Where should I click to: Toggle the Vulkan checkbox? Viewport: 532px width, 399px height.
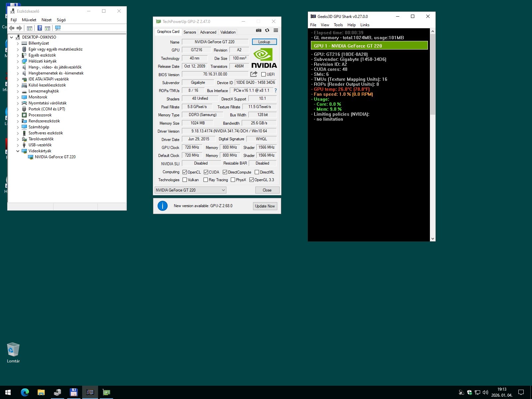185,180
